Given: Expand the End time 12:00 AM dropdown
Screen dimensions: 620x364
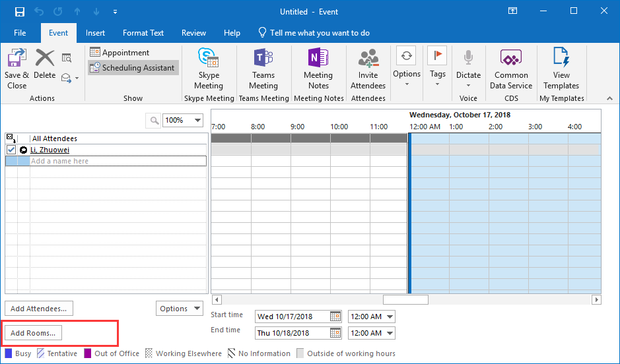Looking at the screenshot, I should tap(390, 333).
